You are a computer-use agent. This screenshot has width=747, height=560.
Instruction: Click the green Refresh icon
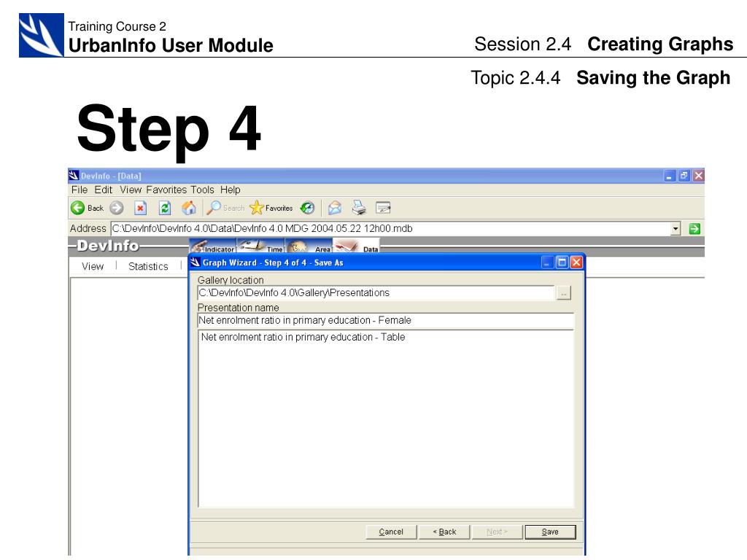[165, 208]
